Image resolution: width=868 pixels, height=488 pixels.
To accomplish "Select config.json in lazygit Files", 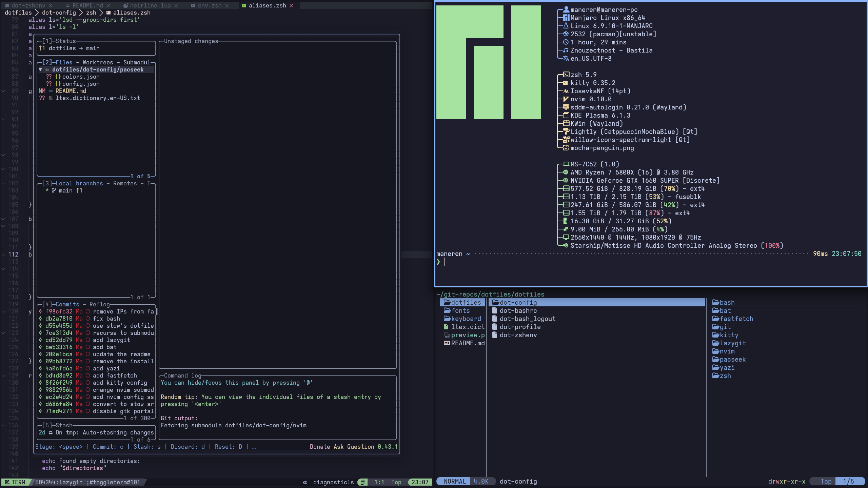I will (81, 84).
